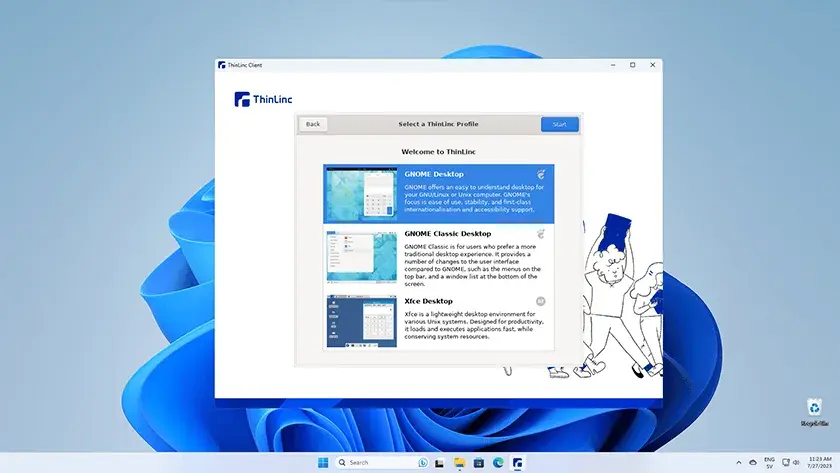This screenshot has height=473, width=840.
Task: Open the Windows Start menu
Action: 323,463
